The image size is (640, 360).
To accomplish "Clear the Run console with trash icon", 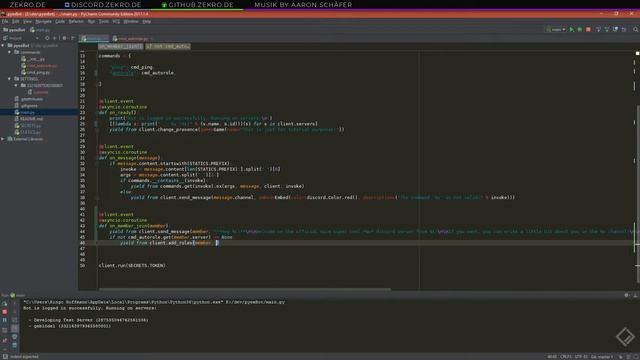I will click(15, 345).
